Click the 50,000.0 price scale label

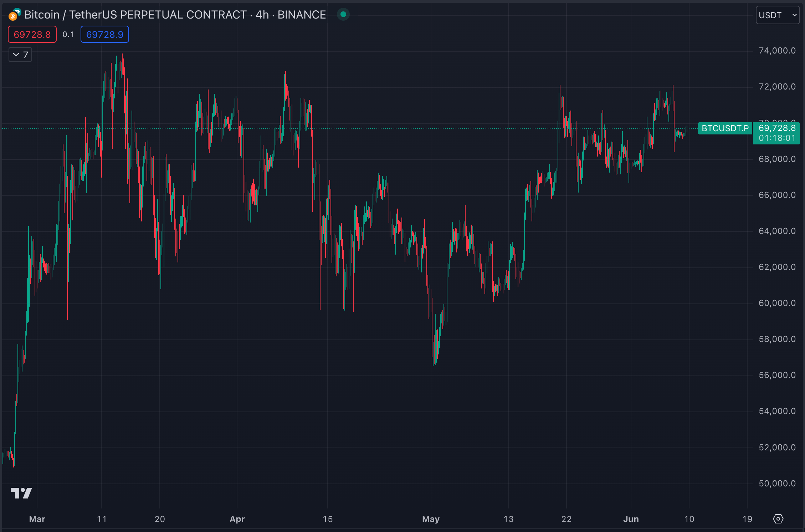point(777,484)
